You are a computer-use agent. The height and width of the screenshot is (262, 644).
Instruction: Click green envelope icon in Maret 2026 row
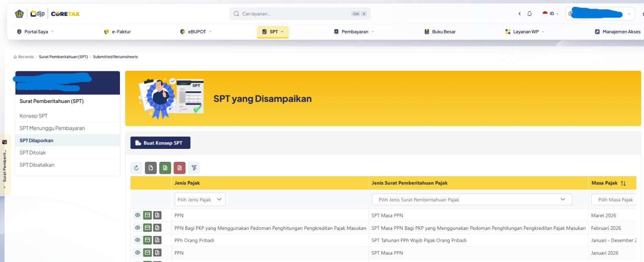click(147, 215)
